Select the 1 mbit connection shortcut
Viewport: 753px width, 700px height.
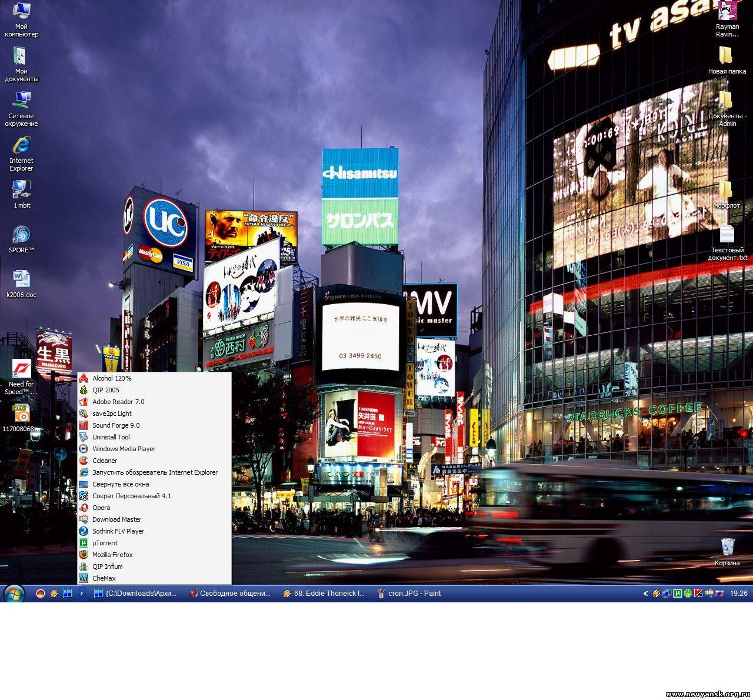tap(21, 195)
